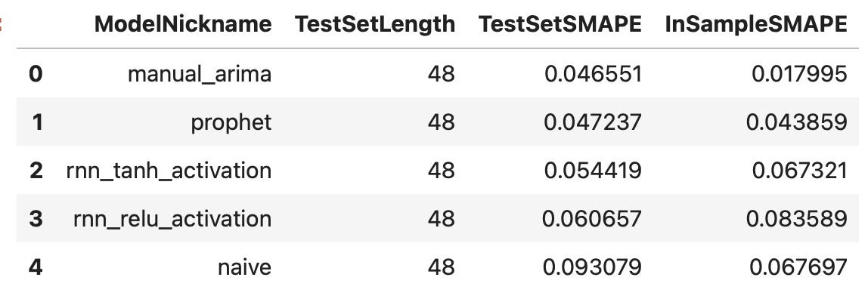Click the rnn_tanh_activation cell
868x302 pixels.
coord(169,171)
